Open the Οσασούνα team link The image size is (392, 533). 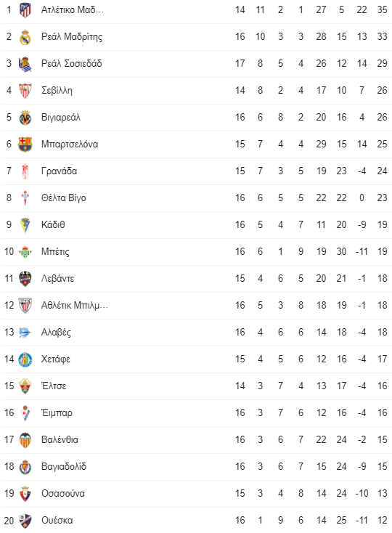[x=63, y=493]
